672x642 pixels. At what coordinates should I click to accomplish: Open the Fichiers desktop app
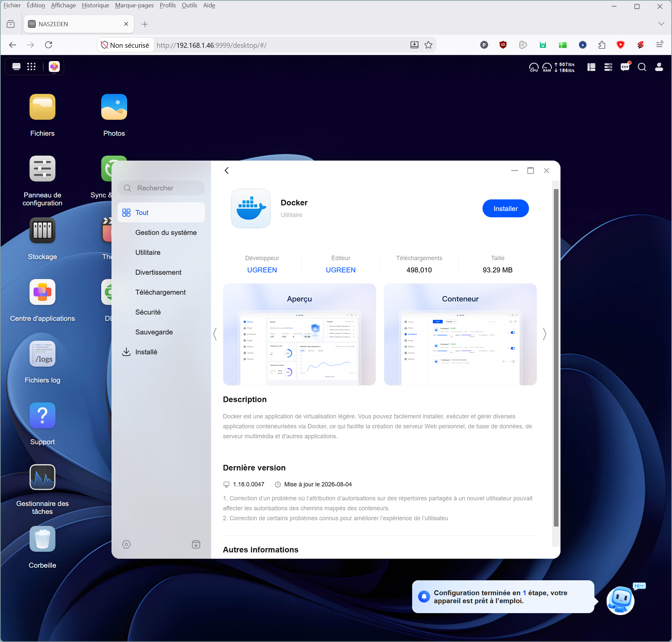point(42,107)
